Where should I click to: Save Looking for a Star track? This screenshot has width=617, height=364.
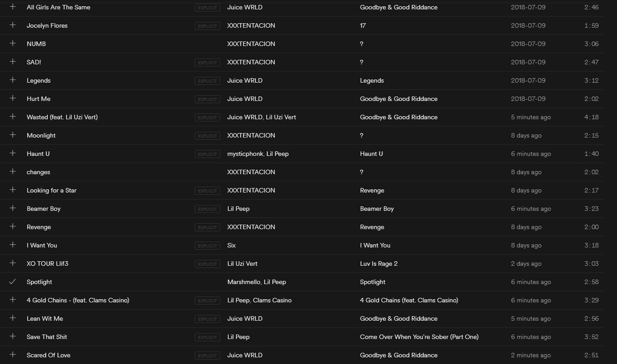[13, 190]
